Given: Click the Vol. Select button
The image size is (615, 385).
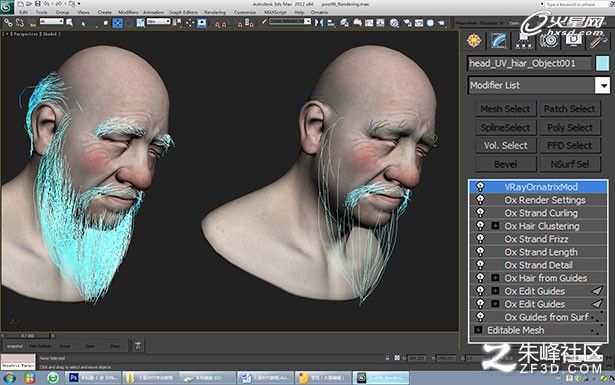Looking at the screenshot, I should tap(506, 145).
